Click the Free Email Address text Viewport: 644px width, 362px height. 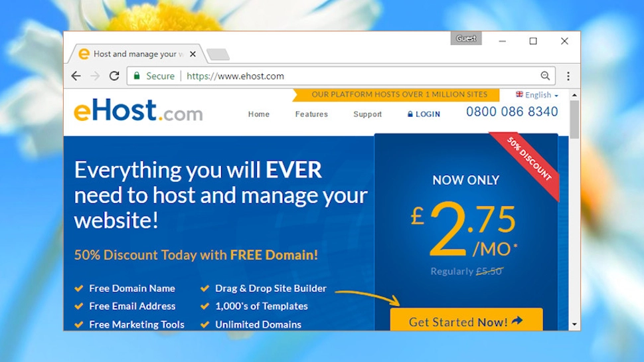coord(132,306)
